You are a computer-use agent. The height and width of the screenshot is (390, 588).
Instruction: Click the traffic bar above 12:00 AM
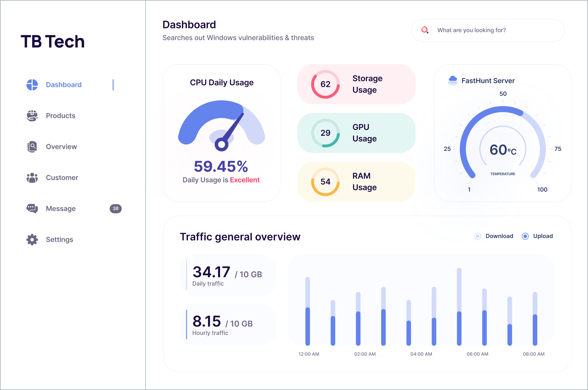tap(308, 311)
